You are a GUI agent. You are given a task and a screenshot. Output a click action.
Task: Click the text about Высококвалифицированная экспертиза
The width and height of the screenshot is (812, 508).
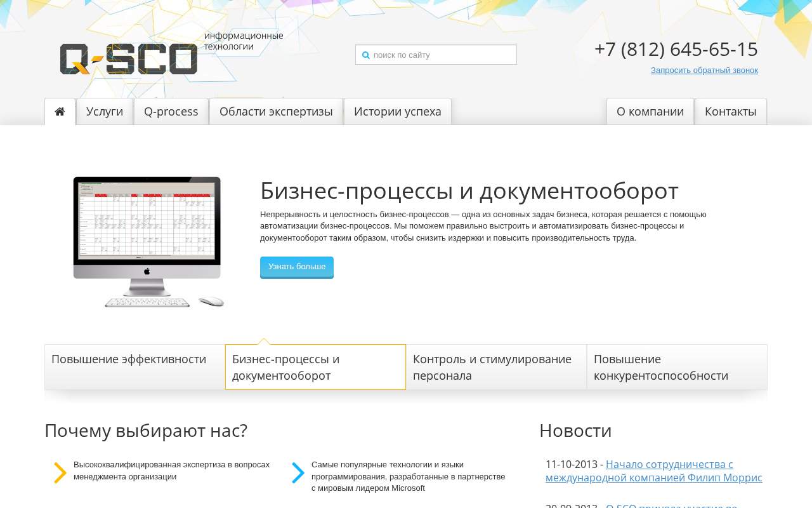tap(171, 471)
